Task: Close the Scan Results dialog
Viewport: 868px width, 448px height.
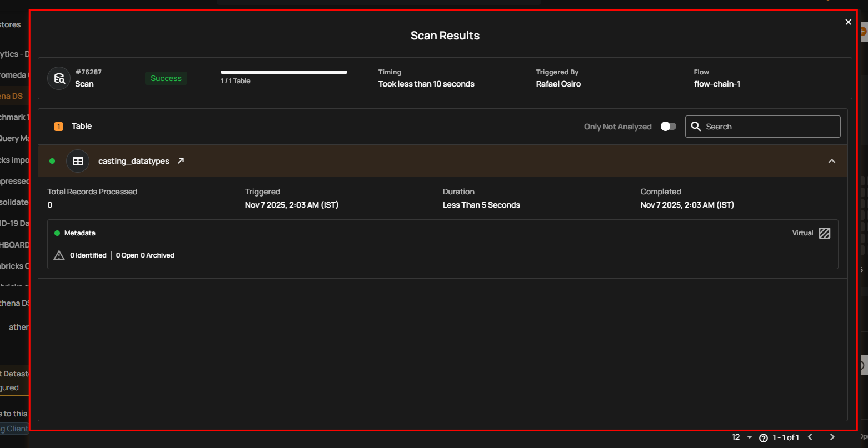Action: (848, 22)
